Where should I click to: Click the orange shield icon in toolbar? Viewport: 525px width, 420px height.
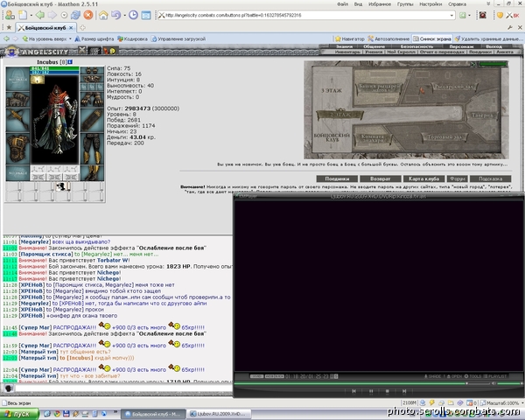(x=500, y=16)
